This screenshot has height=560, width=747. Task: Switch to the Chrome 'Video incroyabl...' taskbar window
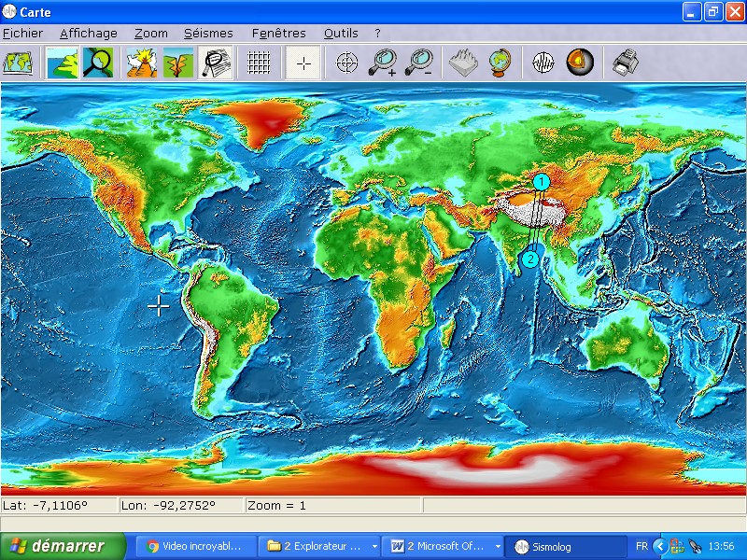(196, 546)
